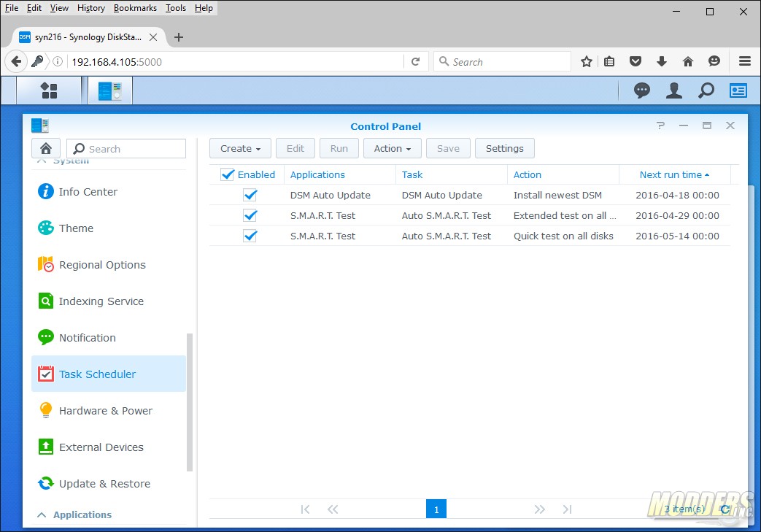Go to Firefox home page
Screen dimensions: 761x532
[688, 61]
